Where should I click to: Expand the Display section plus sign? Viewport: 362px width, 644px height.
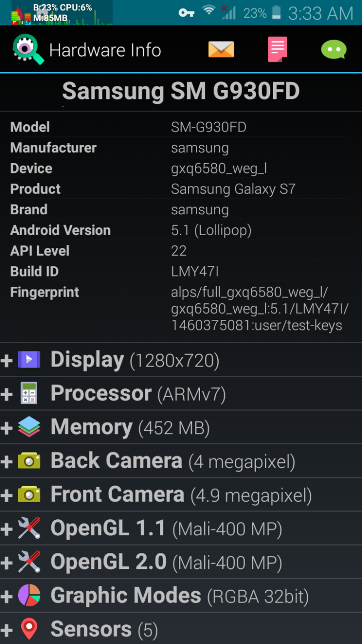pyautogui.click(x=7, y=360)
